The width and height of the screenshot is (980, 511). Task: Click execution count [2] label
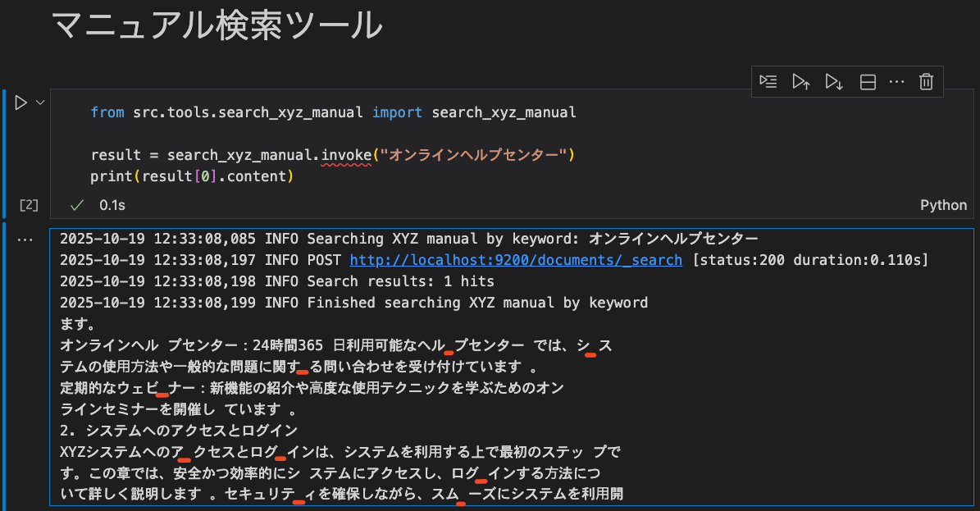click(x=29, y=205)
